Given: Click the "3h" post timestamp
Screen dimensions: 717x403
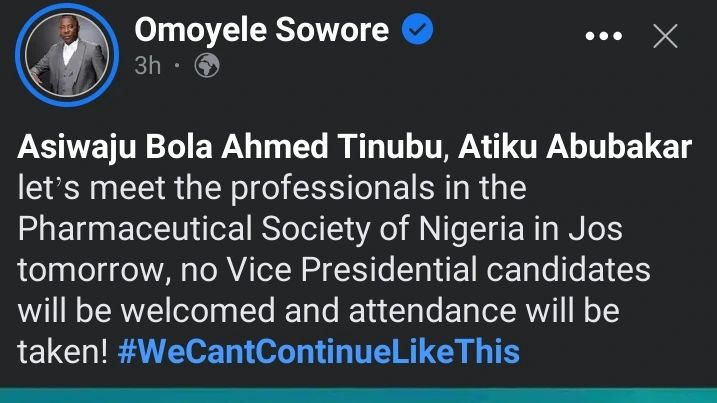Looking at the screenshot, I should [148, 66].
